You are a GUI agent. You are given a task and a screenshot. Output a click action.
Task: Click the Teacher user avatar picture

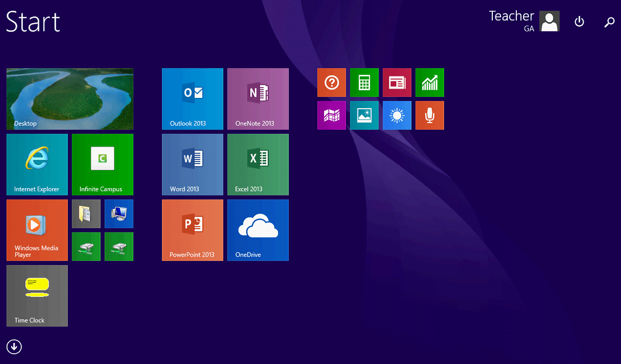pyautogui.click(x=550, y=22)
